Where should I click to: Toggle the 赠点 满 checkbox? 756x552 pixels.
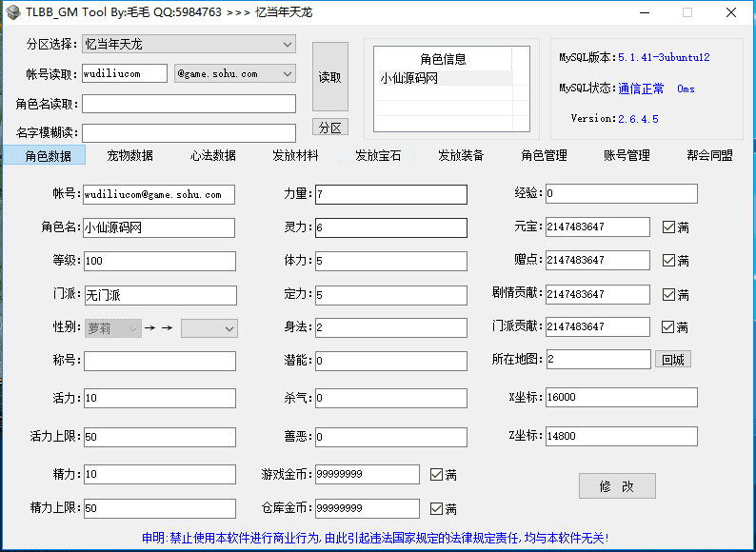pyautogui.click(x=668, y=261)
